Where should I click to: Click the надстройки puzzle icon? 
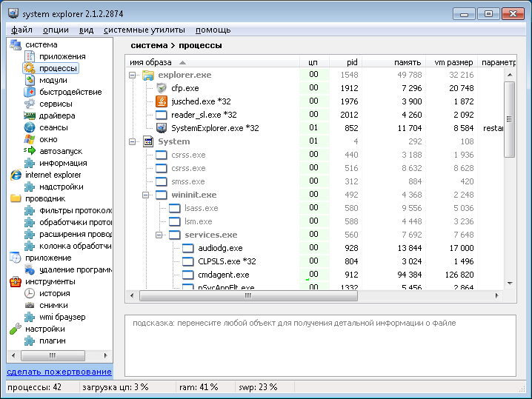click(x=30, y=187)
